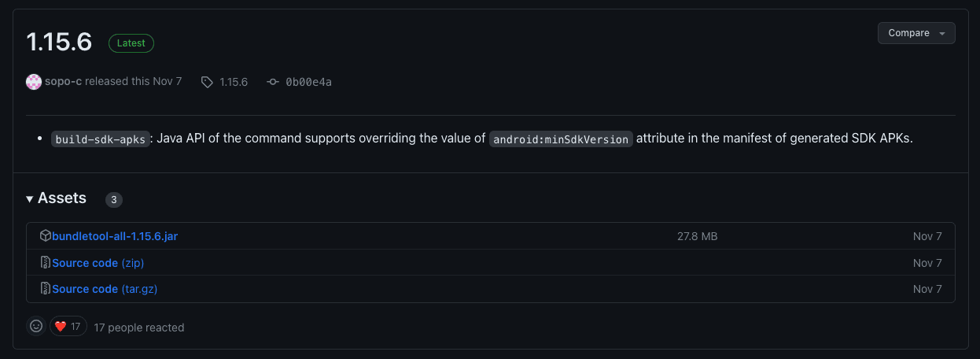Click the file icon next to Source code (tar.gz)

tap(46, 289)
